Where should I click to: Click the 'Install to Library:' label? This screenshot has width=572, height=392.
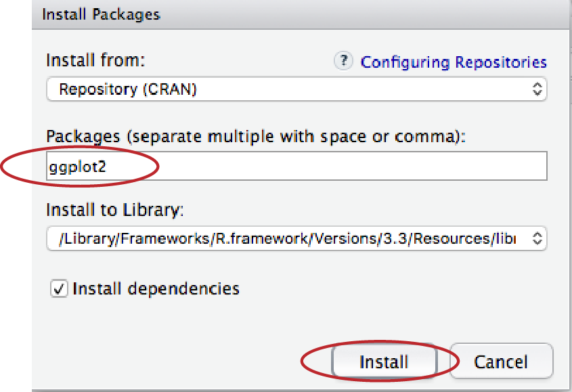pos(114,210)
